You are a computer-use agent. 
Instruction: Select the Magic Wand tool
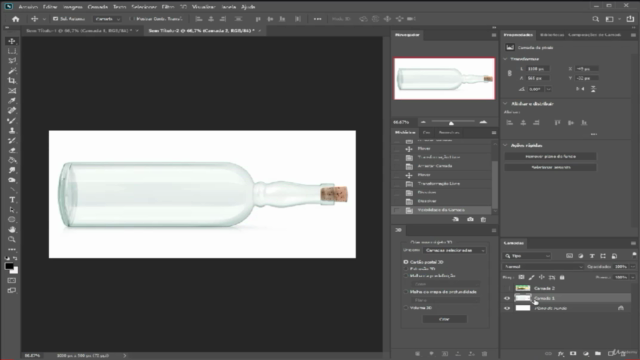(12, 71)
